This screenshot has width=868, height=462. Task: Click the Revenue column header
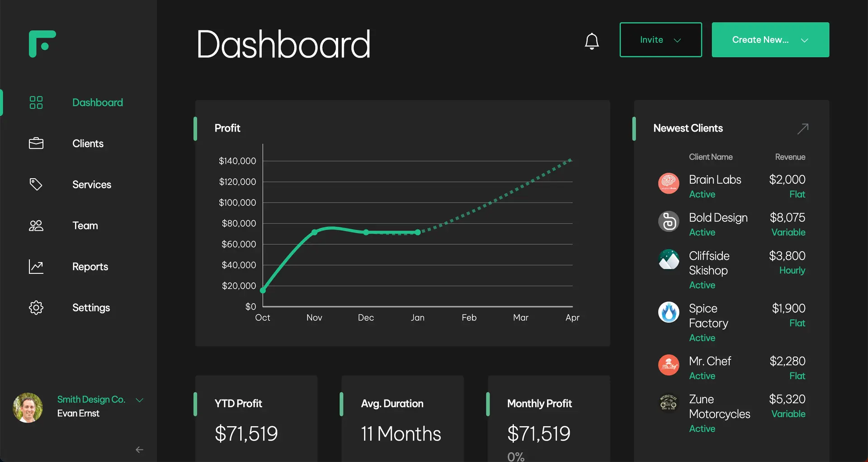point(790,157)
